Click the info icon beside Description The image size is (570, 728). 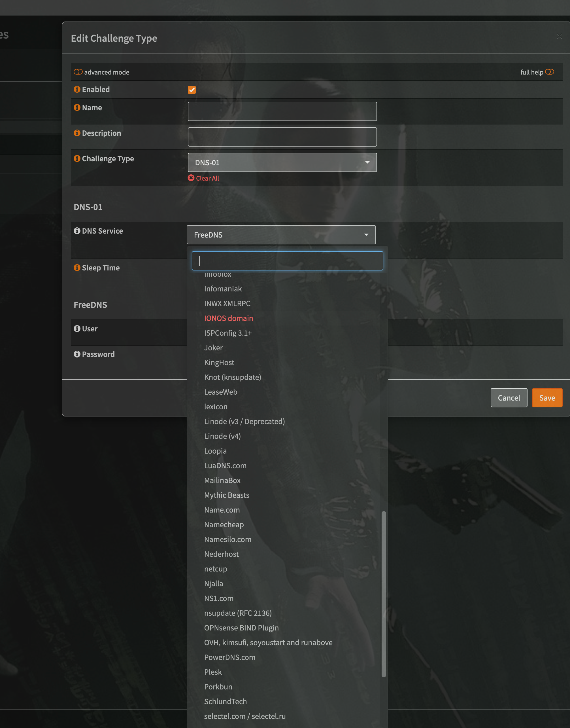click(77, 133)
